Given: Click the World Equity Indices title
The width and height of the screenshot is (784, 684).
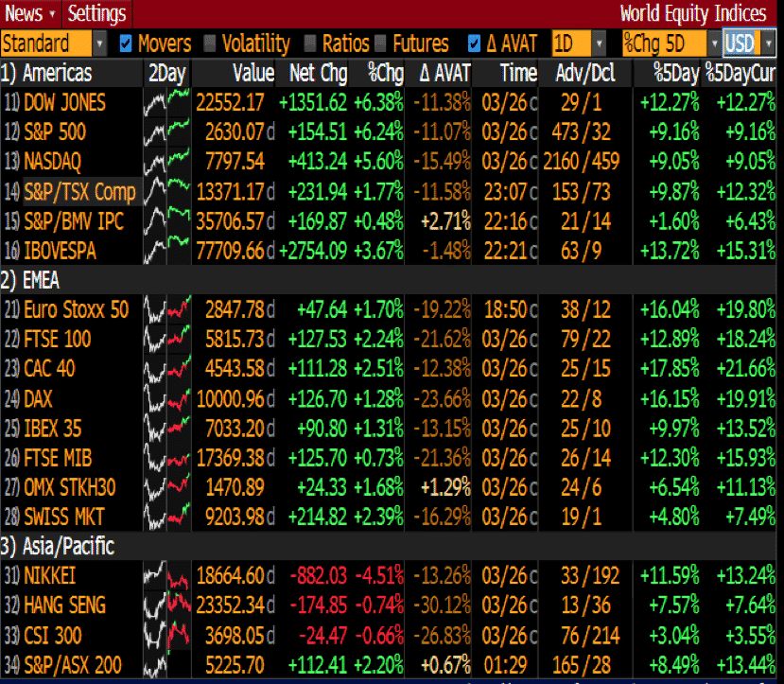Looking at the screenshot, I should 693,13.
